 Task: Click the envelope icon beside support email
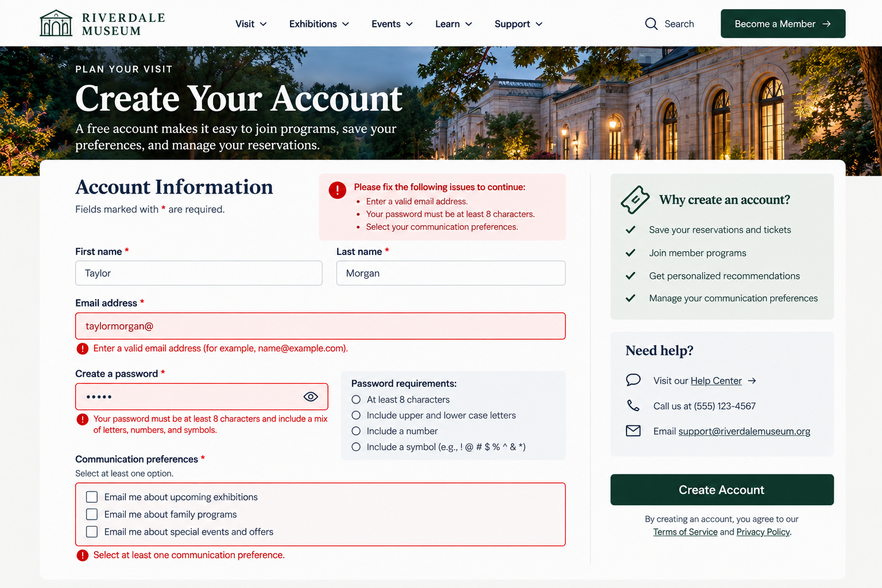(633, 431)
